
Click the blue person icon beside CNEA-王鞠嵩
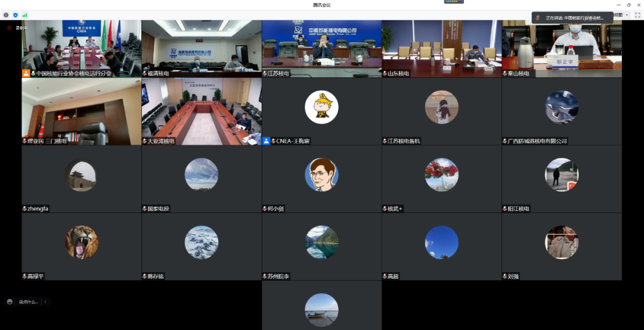coord(266,141)
